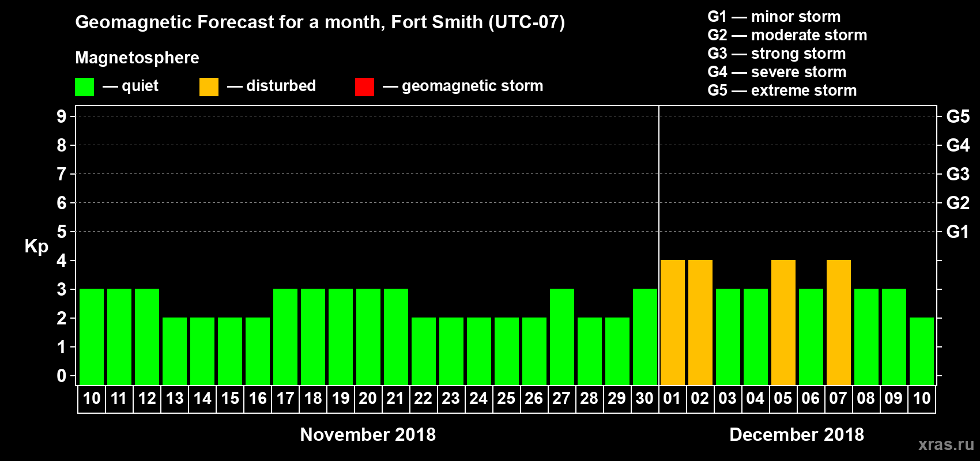Click date label 04 on the axis
This screenshot has height=461, width=980.
pyautogui.click(x=755, y=398)
